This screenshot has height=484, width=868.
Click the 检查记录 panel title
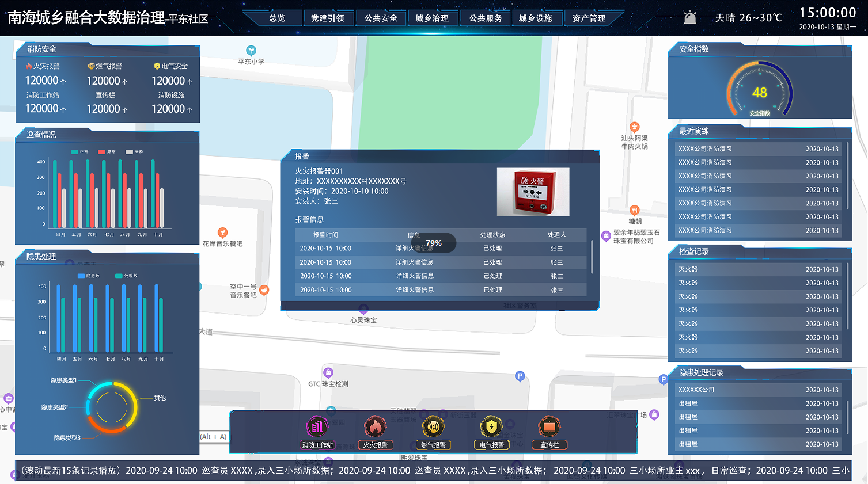click(x=694, y=252)
